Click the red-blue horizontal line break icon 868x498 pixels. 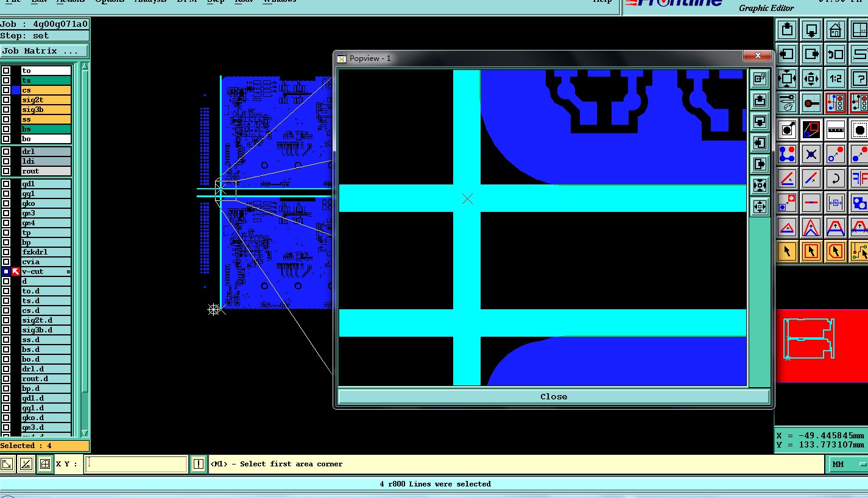pyautogui.click(x=811, y=203)
